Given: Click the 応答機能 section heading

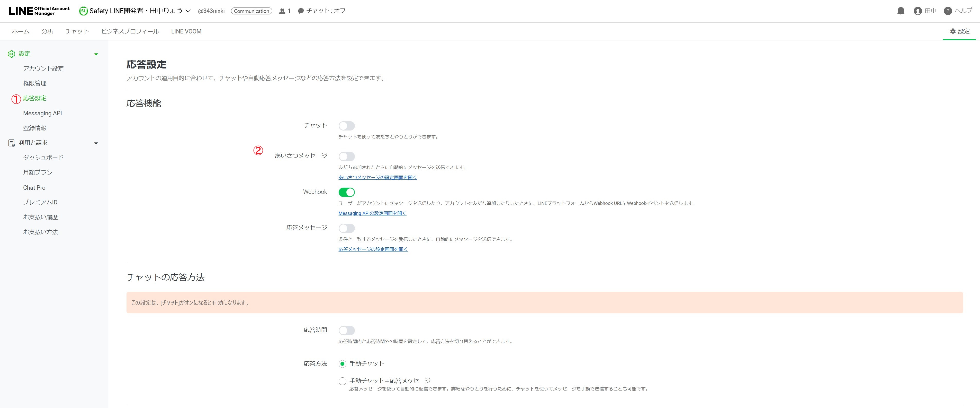Looking at the screenshot, I should click(144, 104).
